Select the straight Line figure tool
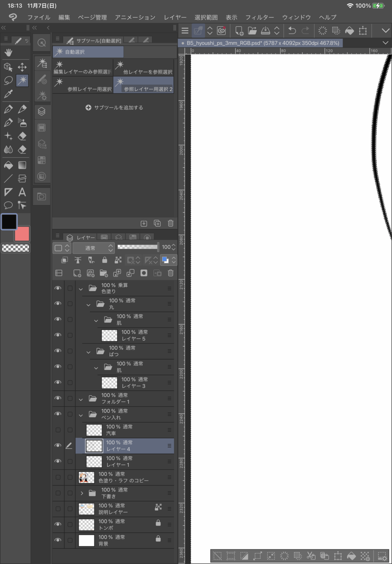 (8, 178)
